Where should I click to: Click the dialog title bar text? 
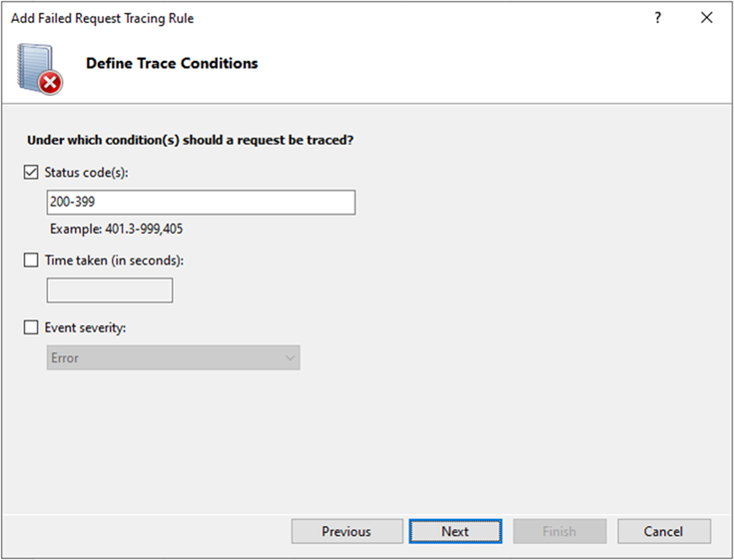[102, 18]
